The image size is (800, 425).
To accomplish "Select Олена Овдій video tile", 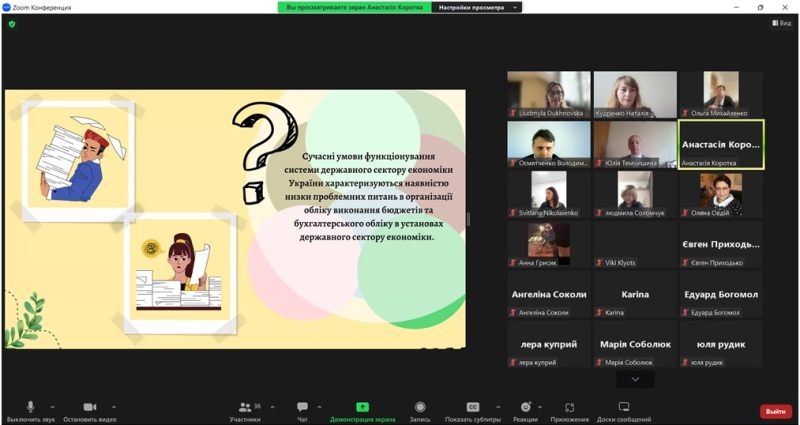I will point(721,194).
